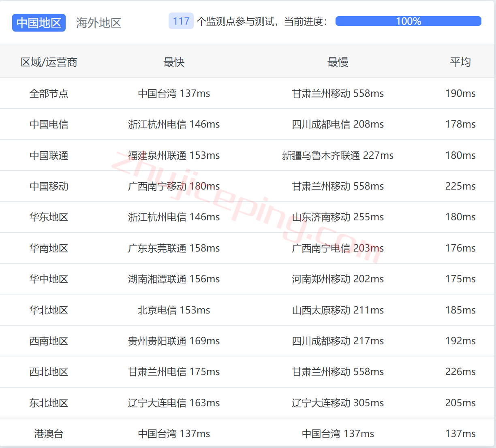
Task: Click the 175ms average value
Action: click(460, 279)
